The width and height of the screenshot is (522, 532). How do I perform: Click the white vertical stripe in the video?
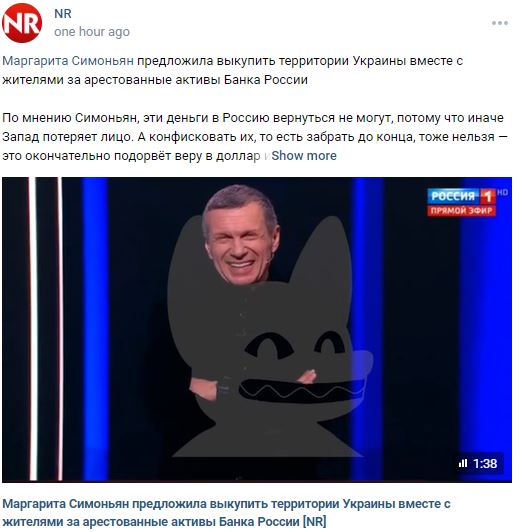pyautogui.click(x=33, y=328)
